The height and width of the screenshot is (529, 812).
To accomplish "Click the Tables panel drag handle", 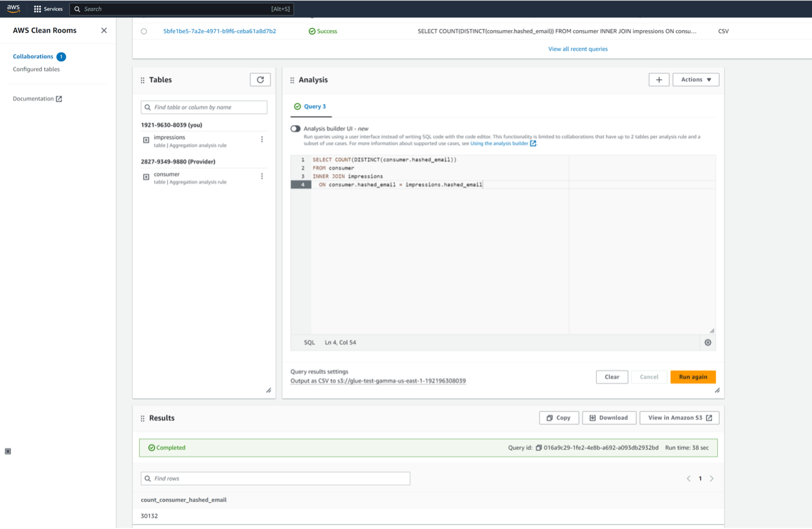I will (x=143, y=81).
